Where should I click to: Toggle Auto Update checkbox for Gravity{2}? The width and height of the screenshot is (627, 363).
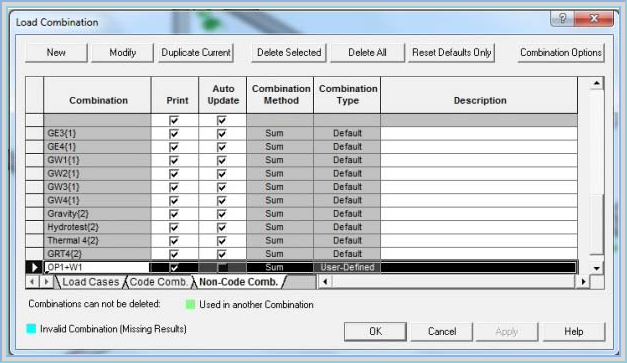coord(222,214)
